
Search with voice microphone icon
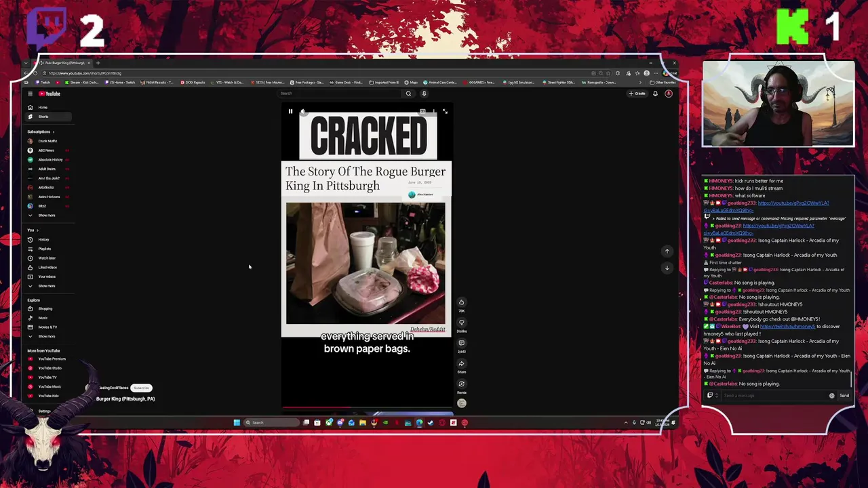click(x=424, y=94)
